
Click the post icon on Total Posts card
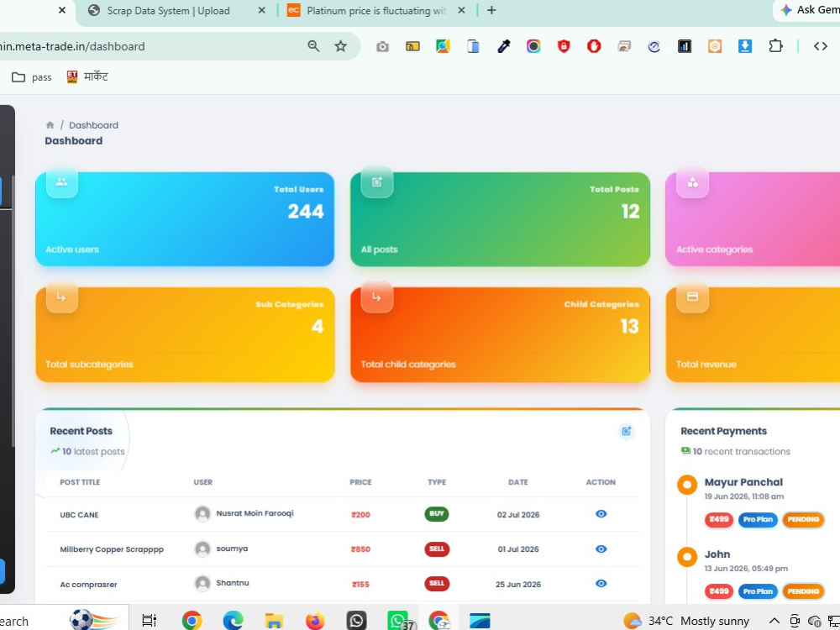(x=377, y=182)
